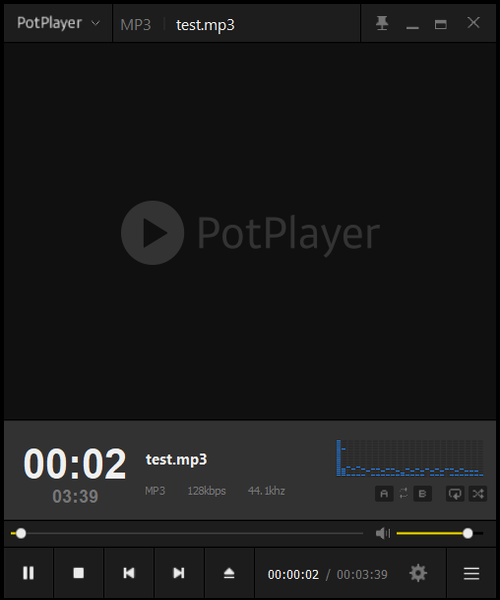
Task: Open the settings gear icon
Action: tap(418, 573)
